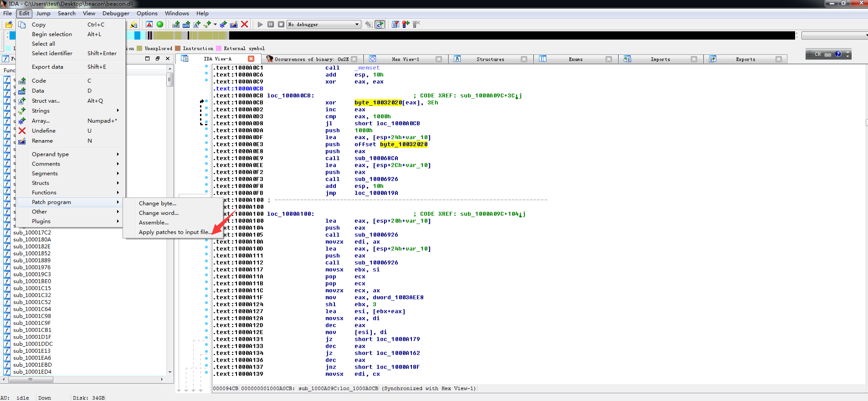The height and width of the screenshot is (401, 868).
Task: Click the pause process toolbar button
Action: [271, 25]
